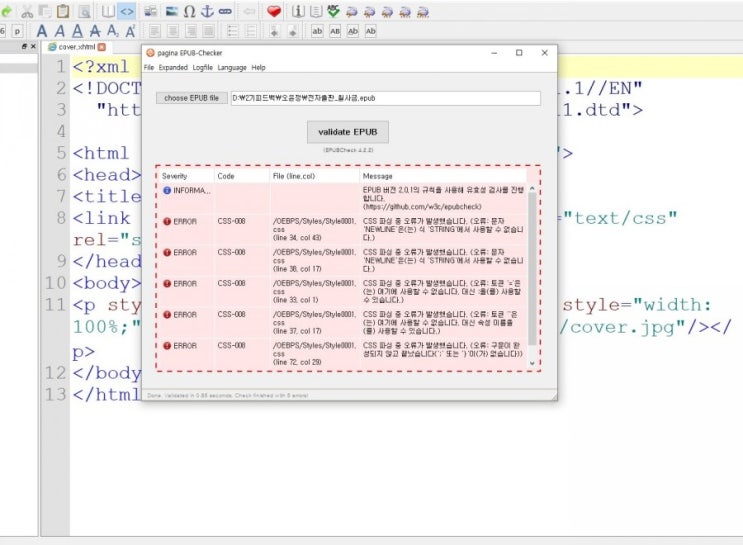This screenshot has width=743, height=545.
Task: Open Find and Replace magnifier icon
Action: click(x=84, y=11)
